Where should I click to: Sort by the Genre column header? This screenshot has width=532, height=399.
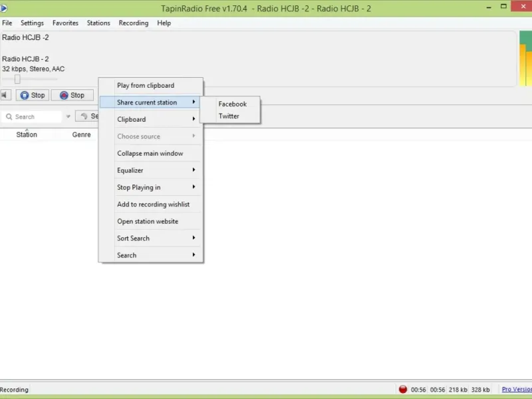pyautogui.click(x=81, y=135)
